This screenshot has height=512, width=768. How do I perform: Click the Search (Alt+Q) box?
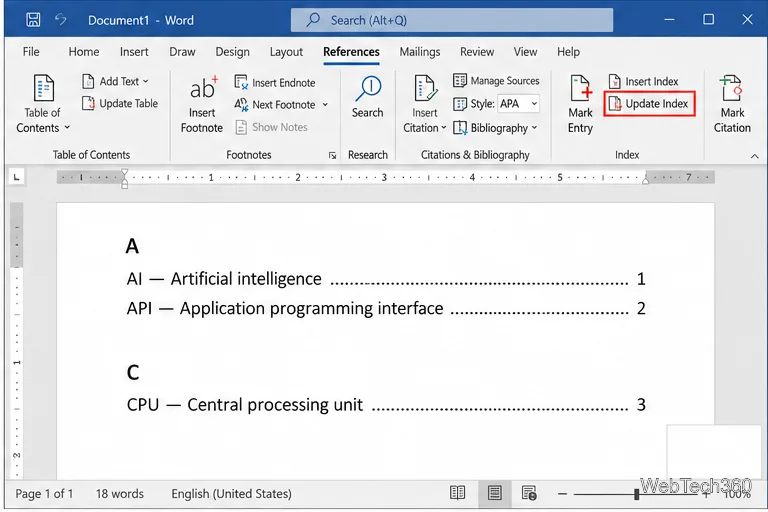(x=452, y=20)
